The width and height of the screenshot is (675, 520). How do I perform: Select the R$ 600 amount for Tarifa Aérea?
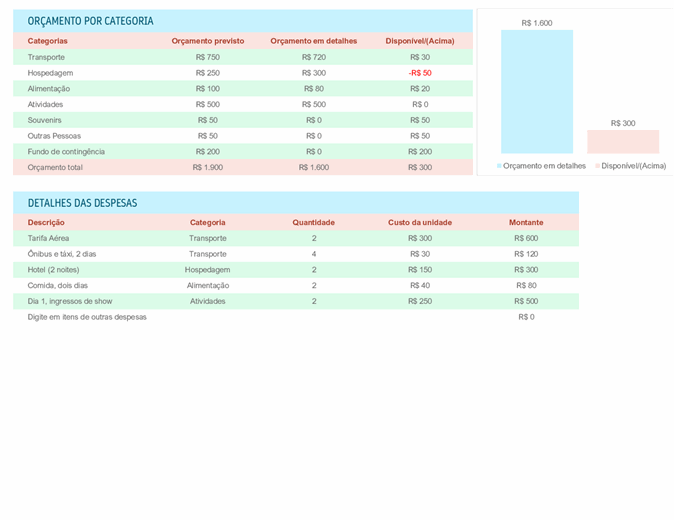pyautogui.click(x=526, y=238)
